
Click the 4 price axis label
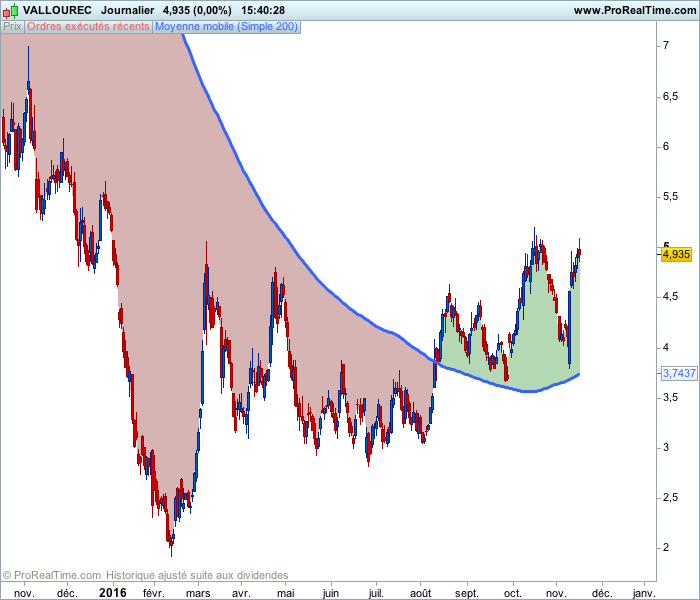666,347
